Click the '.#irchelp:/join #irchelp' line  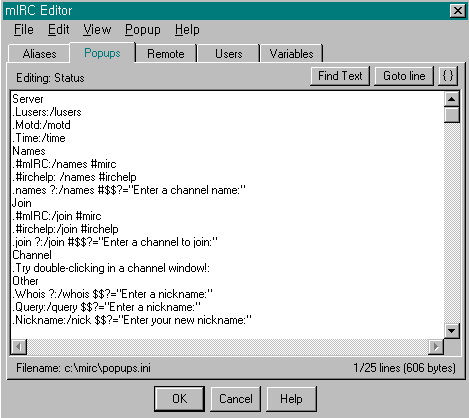(x=65, y=229)
